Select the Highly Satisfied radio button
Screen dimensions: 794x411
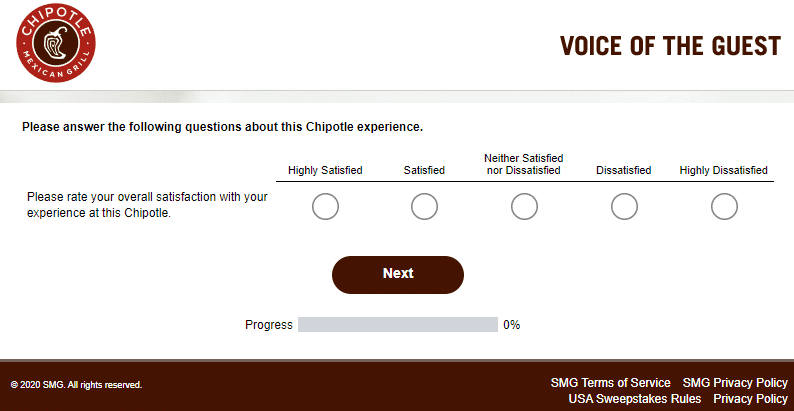coord(325,207)
